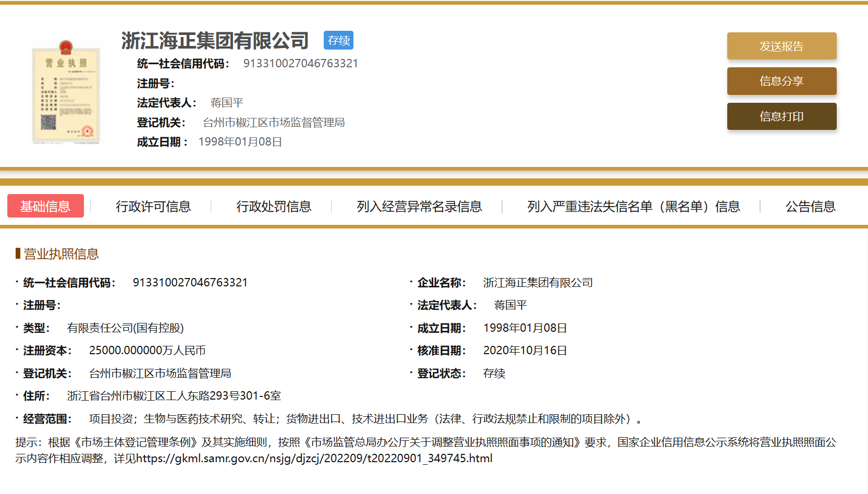This screenshot has height=494, width=868.
Task: Open the 列入严重违法失信名单（黑名单）信息 tab
Action: [634, 206]
